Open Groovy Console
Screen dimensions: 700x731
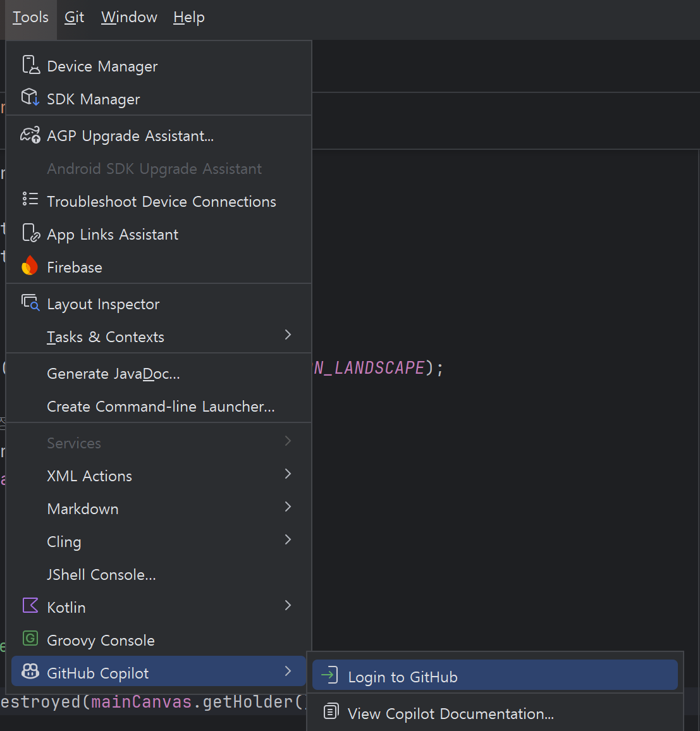tap(159, 640)
